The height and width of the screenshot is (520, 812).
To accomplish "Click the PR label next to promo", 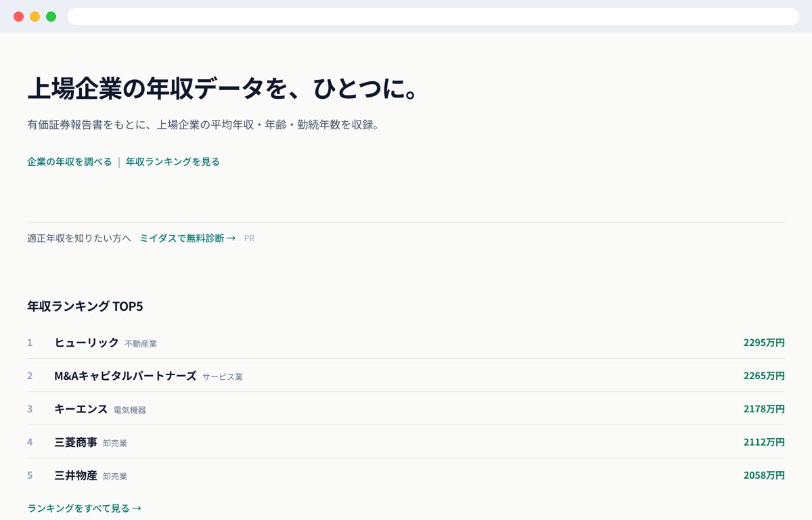I will pyautogui.click(x=249, y=238).
